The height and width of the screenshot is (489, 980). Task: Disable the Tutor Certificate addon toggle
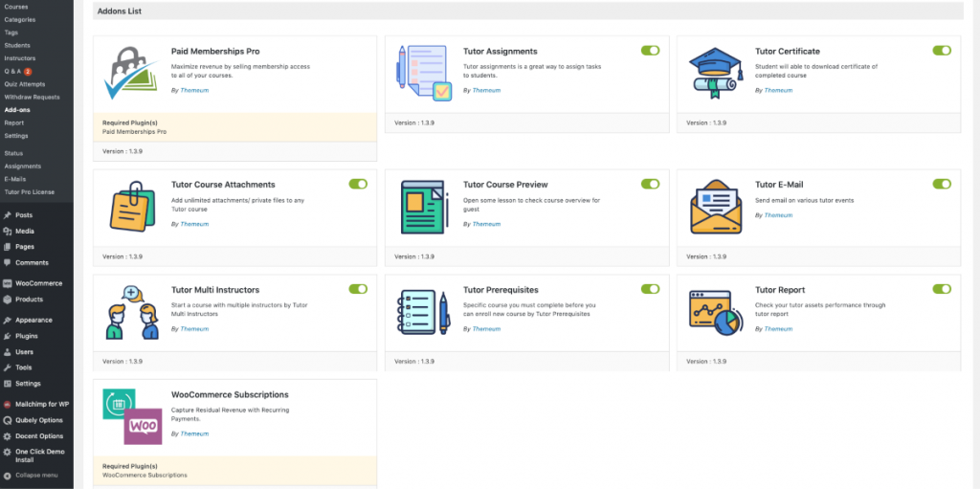click(x=942, y=50)
